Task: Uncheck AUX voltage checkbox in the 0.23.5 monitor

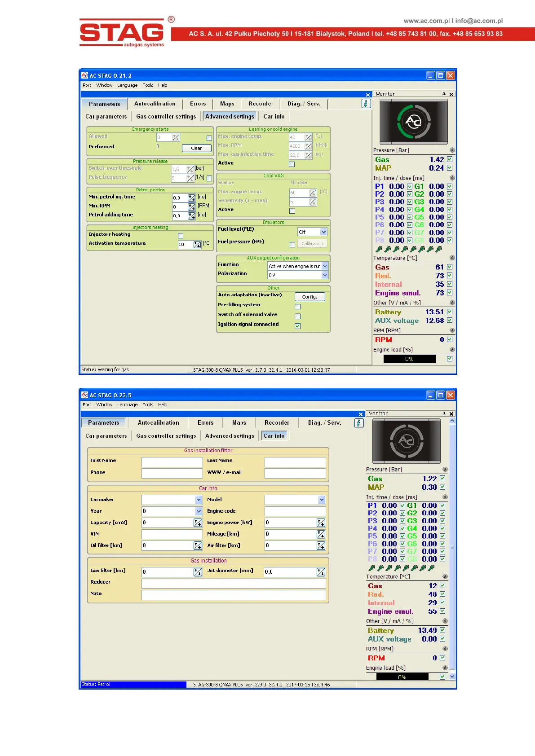Action: click(442, 638)
